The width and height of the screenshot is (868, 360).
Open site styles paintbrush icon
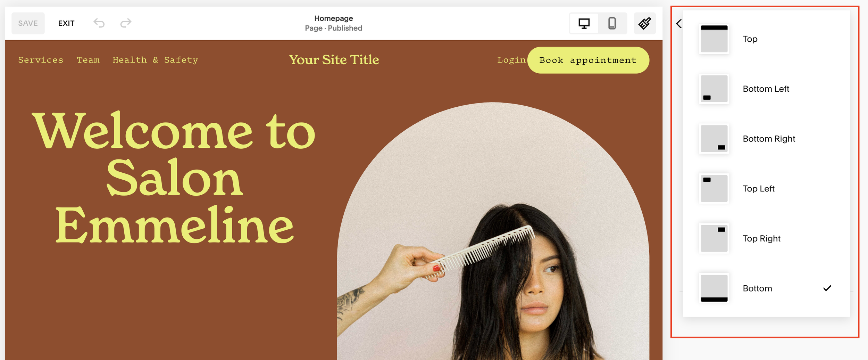tap(645, 23)
